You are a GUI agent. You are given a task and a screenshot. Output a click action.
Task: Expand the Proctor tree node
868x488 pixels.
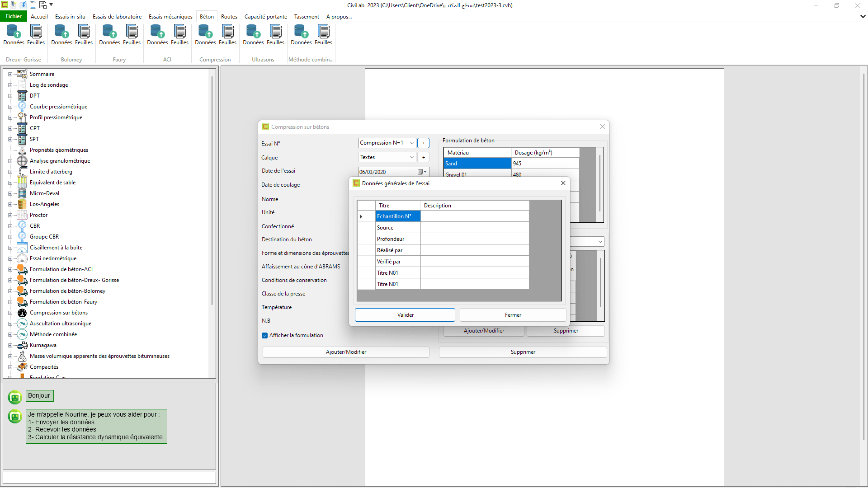(x=10, y=215)
